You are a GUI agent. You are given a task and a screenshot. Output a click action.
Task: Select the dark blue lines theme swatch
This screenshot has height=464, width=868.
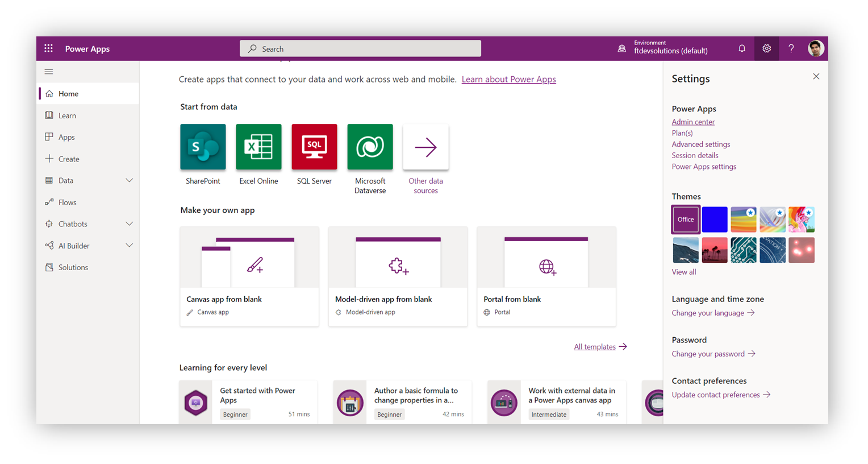click(773, 250)
